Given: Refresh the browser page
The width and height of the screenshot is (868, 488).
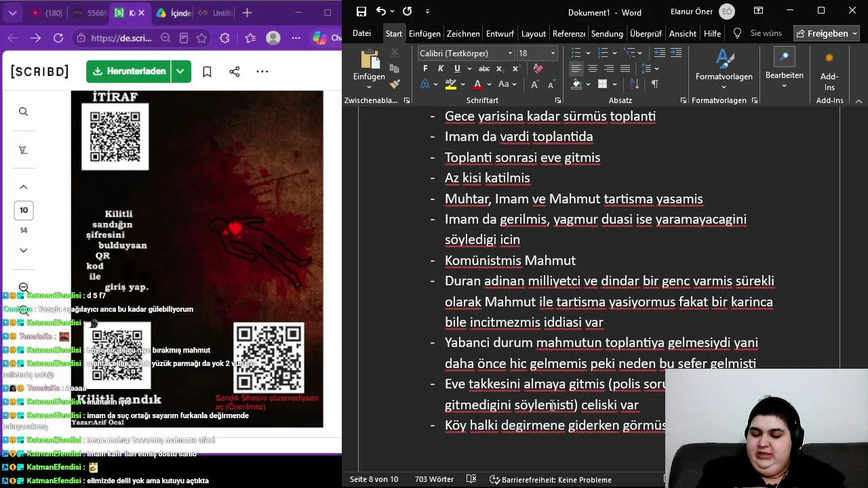Looking at the screenshot, I should pyautogui.click(x=58, y=39).
